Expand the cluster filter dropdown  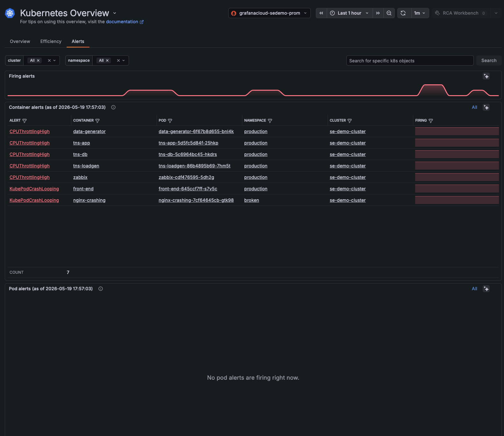pyautogui.click(x=54, y=60)
